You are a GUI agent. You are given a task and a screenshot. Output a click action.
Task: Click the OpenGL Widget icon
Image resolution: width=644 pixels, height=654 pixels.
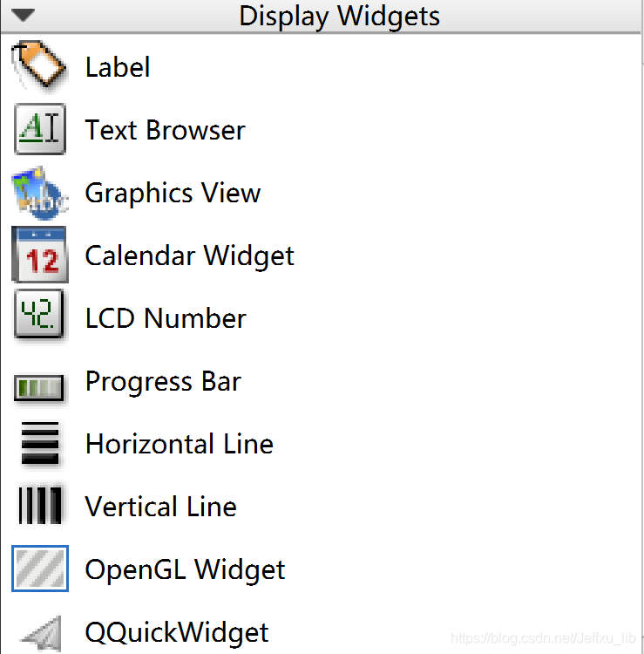[40, 569]
